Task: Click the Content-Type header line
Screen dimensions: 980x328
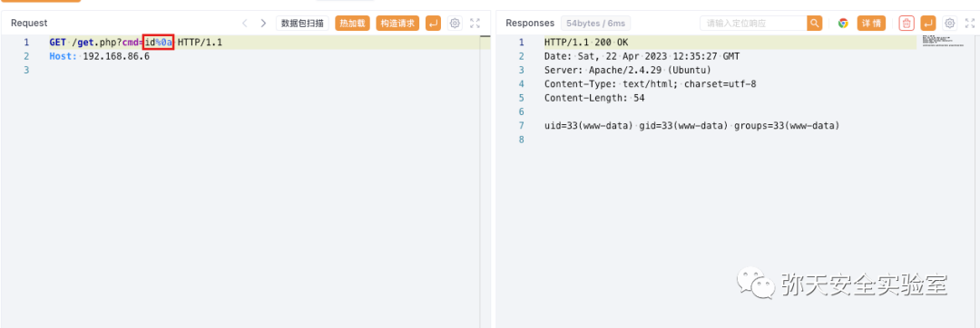Action: (651, 83)
